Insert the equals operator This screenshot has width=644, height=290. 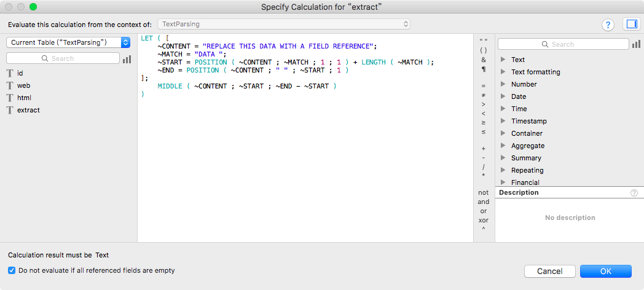[484, 86]
